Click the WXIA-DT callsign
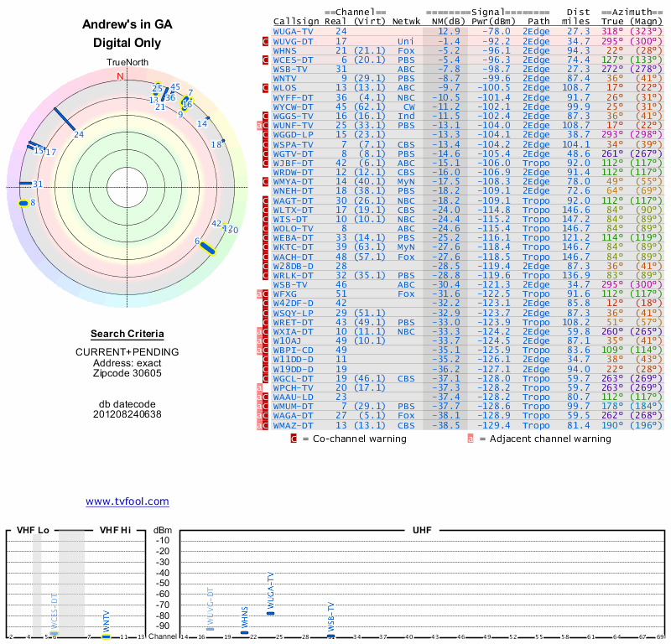 click(x=293, y=331)
